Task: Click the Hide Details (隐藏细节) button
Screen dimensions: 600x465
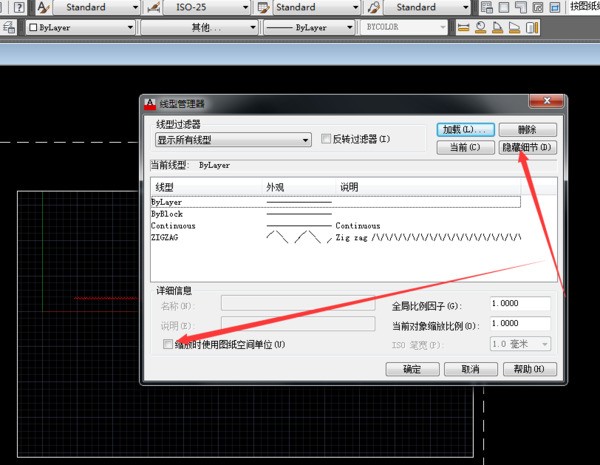Action: tap(526, 147)
